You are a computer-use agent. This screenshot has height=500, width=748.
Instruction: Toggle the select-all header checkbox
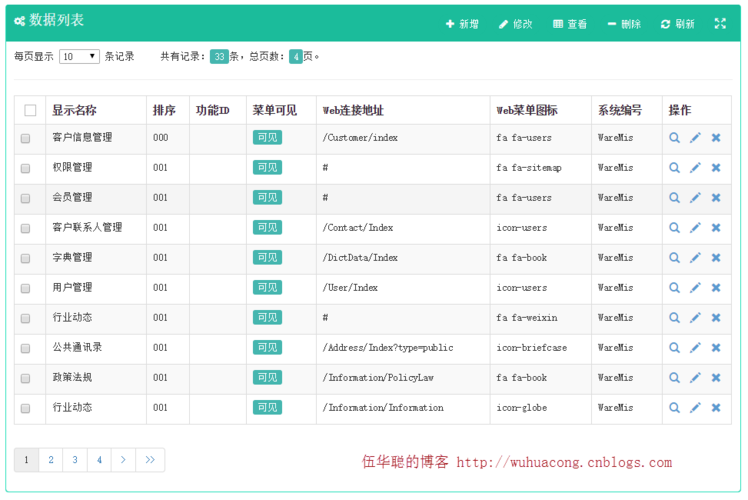[x=30, y=110]
